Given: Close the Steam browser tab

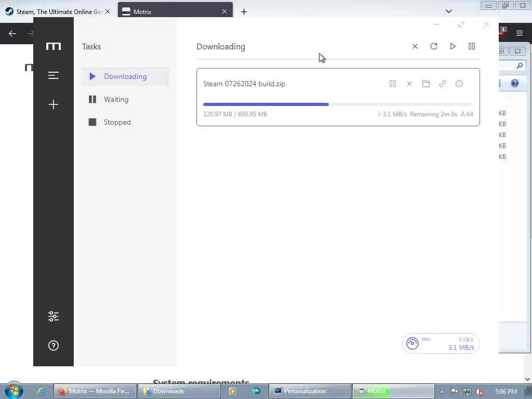Looking at the screenshot, I should click(107, 11).
